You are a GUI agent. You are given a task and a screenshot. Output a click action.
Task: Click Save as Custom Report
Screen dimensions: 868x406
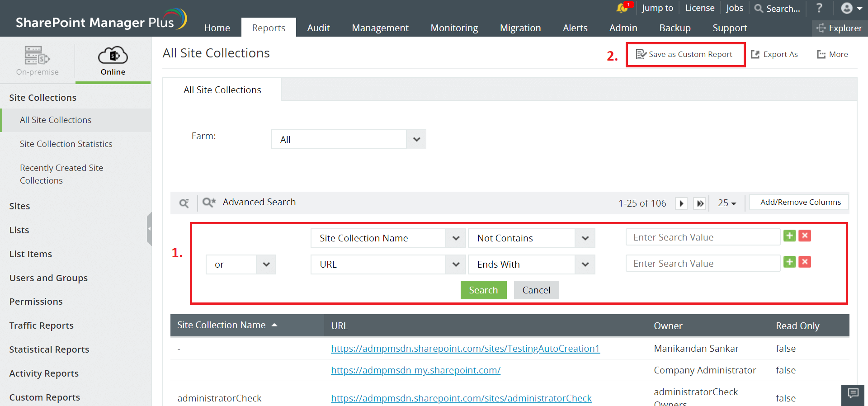(685, 54)
